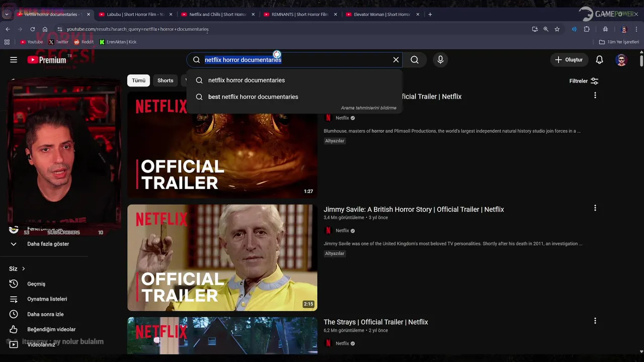The width and height of the screenshot is (644, 362).
Task: Open the Jimmy Savile trailer thumbnail
Action: tap(222, 257)
